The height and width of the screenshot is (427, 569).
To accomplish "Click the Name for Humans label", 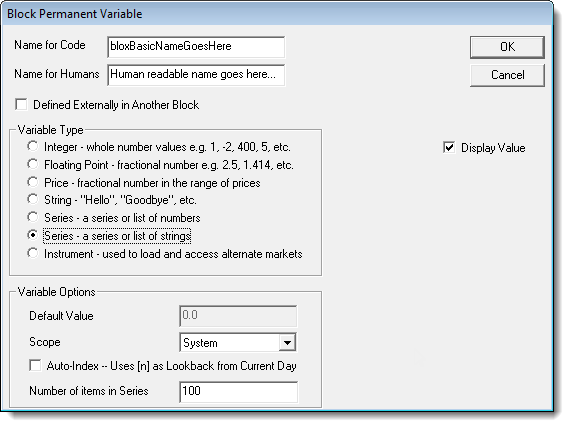I will pos(57,74).
